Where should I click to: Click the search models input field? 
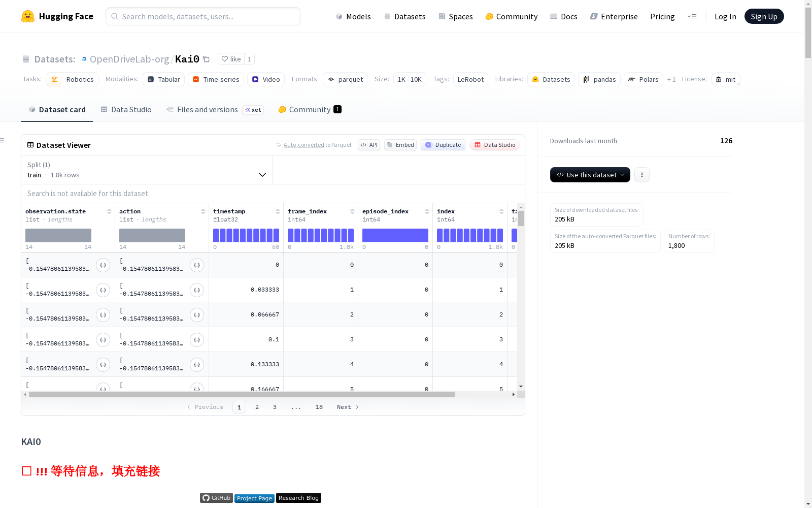[x=203, y=16]
